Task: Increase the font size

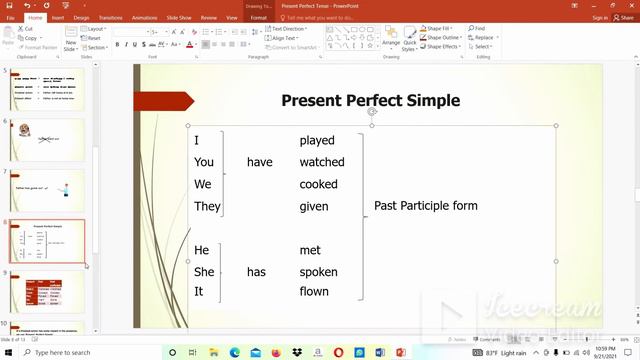Action: pyautogui.click(x=174, y=32)
